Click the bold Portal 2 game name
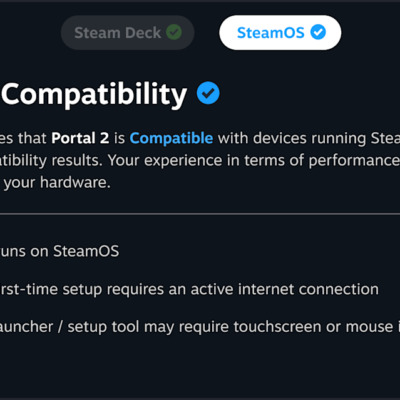400x400 pixels. coord(80,138)
